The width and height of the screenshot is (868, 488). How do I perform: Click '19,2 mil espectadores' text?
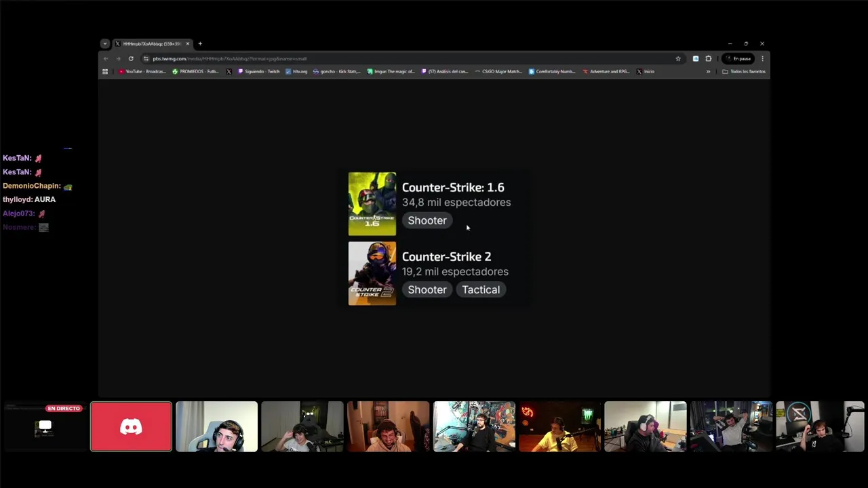tap(455, 271)
